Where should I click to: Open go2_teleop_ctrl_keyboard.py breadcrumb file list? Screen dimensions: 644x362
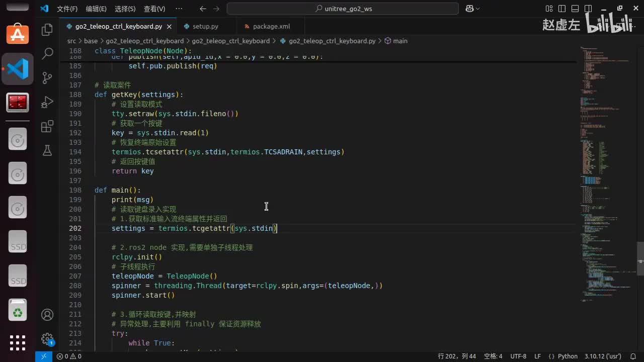328,41
